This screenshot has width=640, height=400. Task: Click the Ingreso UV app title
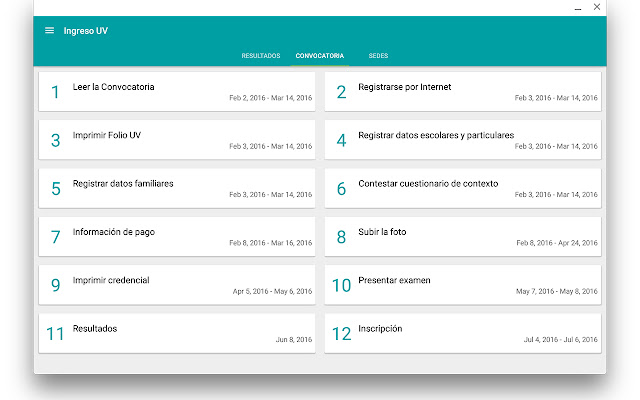pos(86,30)
